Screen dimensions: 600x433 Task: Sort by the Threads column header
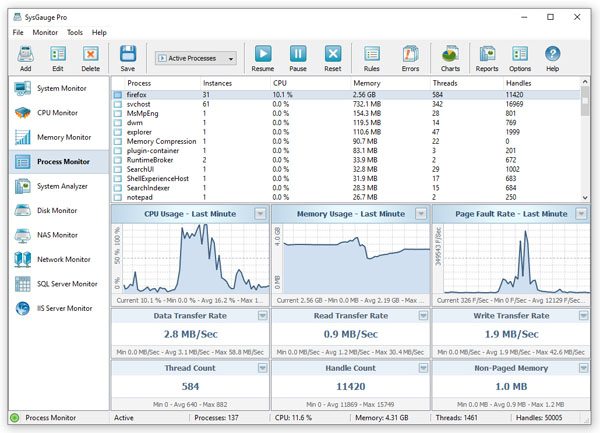click(x=466, y=83)
